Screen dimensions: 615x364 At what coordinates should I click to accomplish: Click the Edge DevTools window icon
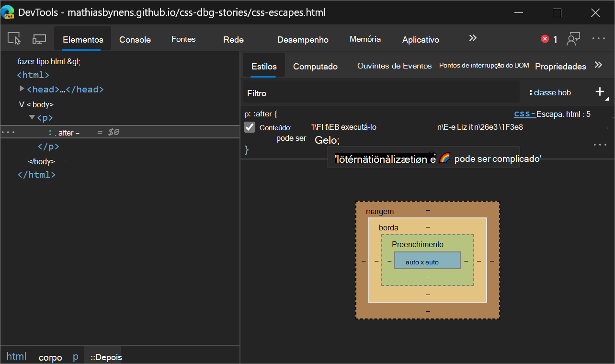[7, 12]
